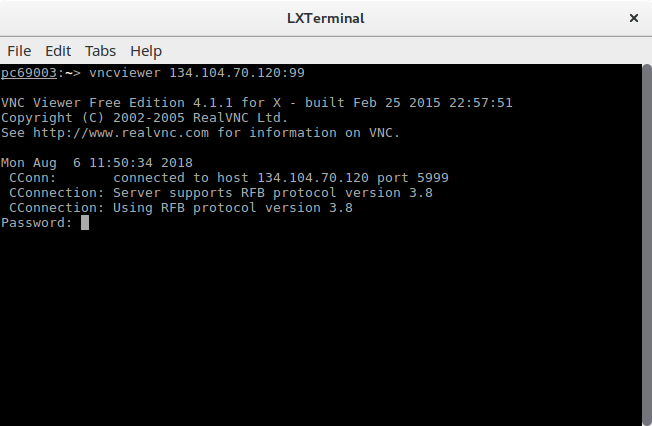Click the Using RFB protocol version line
652x426 pixels.
[x=181, y=208]
